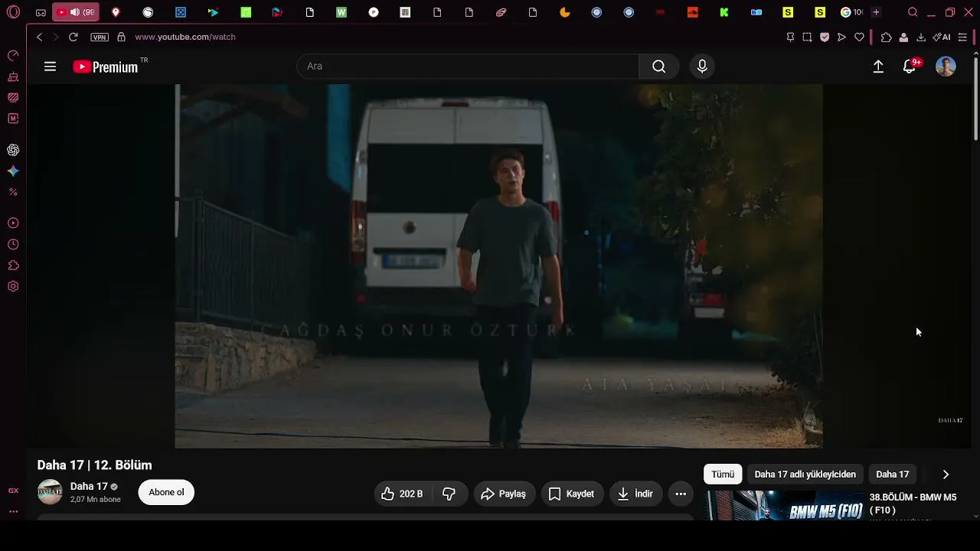
Task: Go back to the previous page
Action: point(40,37)
